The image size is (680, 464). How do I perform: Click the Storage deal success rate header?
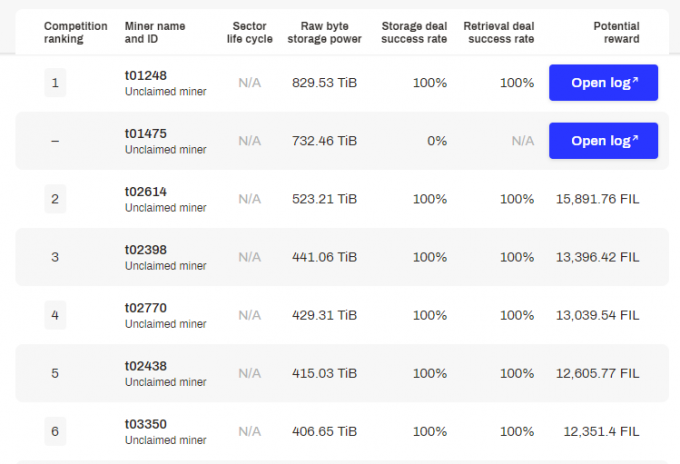(414, 33)
